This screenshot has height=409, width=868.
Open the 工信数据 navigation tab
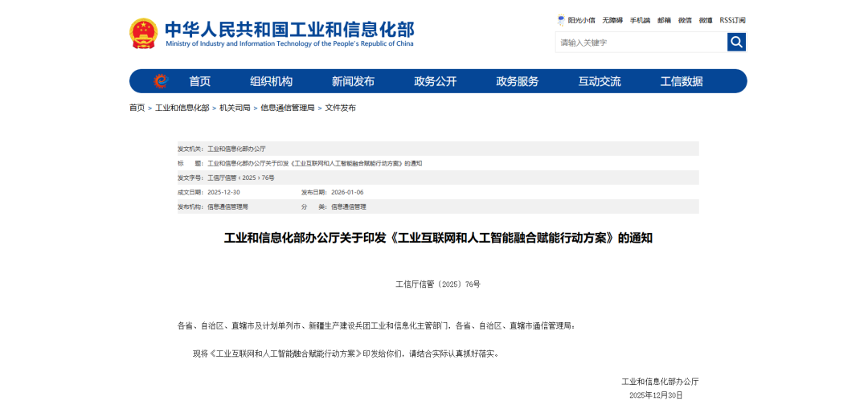pyautogui.click(x=682, y=81)
